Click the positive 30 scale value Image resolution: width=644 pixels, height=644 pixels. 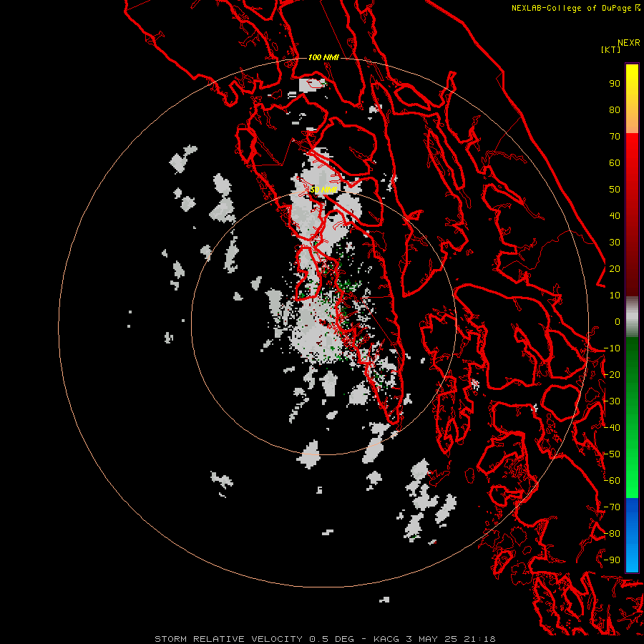[615, 243]
